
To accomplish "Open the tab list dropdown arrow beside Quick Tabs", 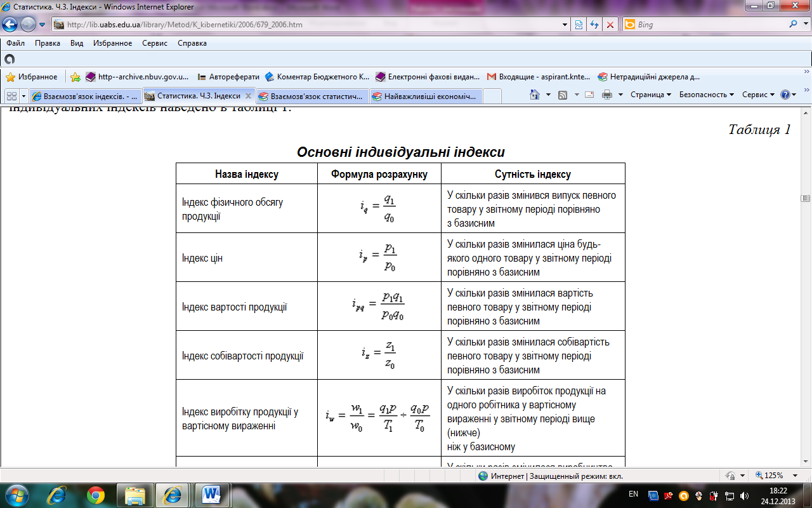I will click(x=23, y=97).
